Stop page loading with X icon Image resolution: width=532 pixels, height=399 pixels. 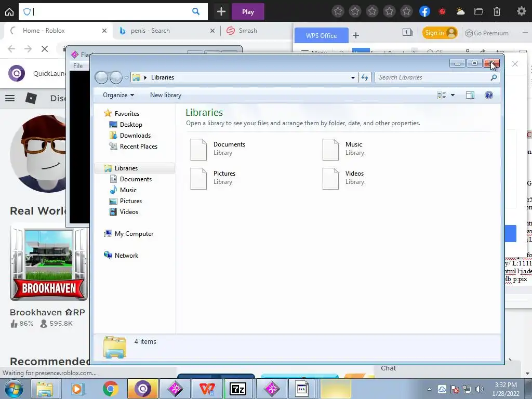pos(45,49)
